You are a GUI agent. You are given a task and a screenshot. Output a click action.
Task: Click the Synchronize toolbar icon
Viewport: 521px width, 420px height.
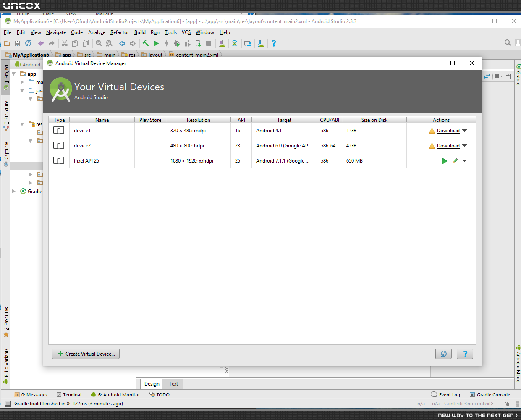tap(28, 43)
